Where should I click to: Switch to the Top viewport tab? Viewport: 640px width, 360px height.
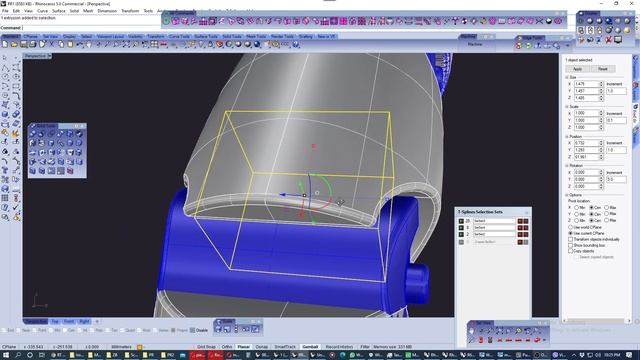pos(55,322)
